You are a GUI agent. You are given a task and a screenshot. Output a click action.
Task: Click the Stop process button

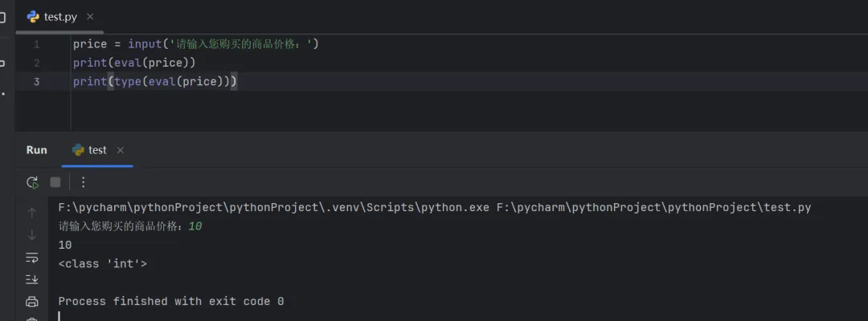[x=55, y=182]
